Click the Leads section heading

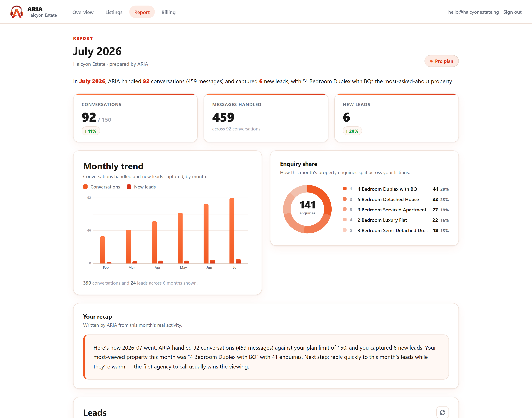(95, 413)
